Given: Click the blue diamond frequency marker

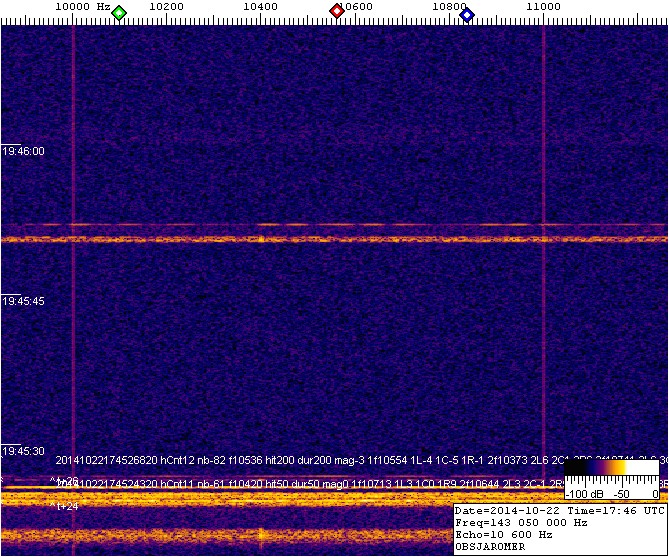Looking at the screenshot, I should click(466, 13).
